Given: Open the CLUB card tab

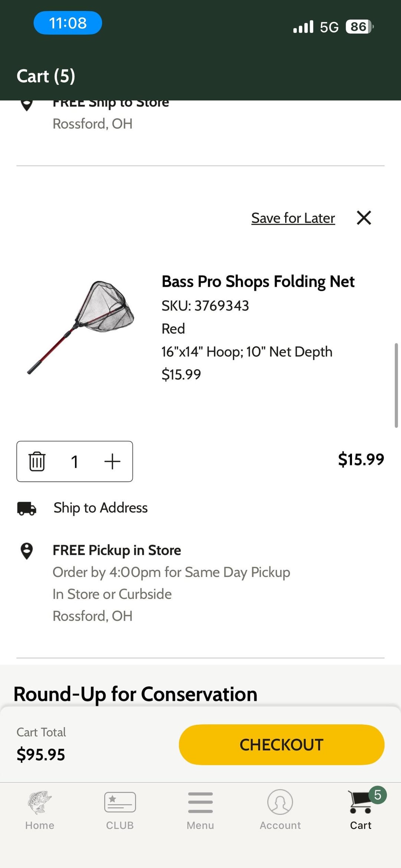Looking at the screenshot, I should coord(120,810).
